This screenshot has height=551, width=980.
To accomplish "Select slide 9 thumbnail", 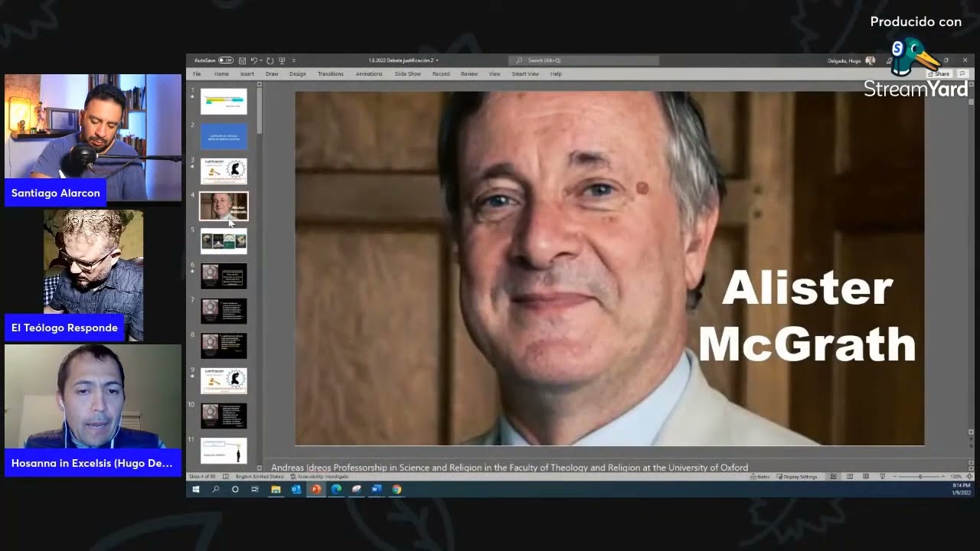I will pos(224,380).
